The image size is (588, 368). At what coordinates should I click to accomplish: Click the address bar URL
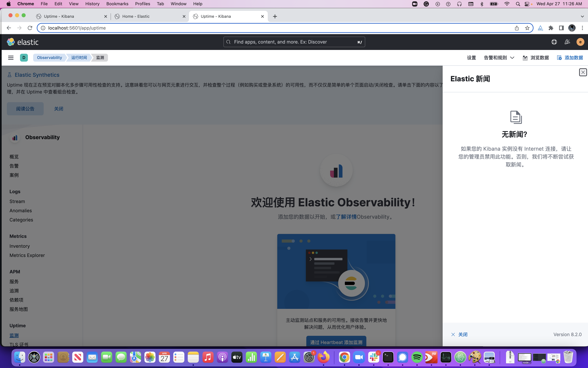pos(77,28)
